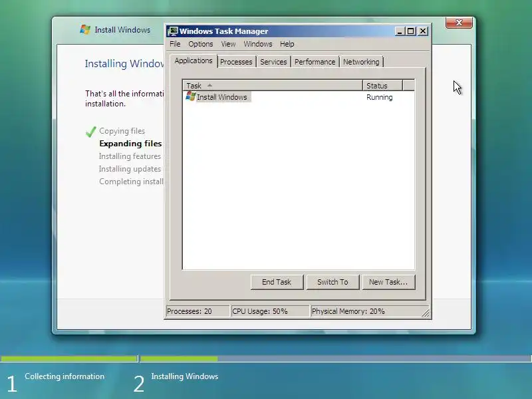Open the File menu
The width and height of the screenshot is (532, 399).
(x=175, y=44)
